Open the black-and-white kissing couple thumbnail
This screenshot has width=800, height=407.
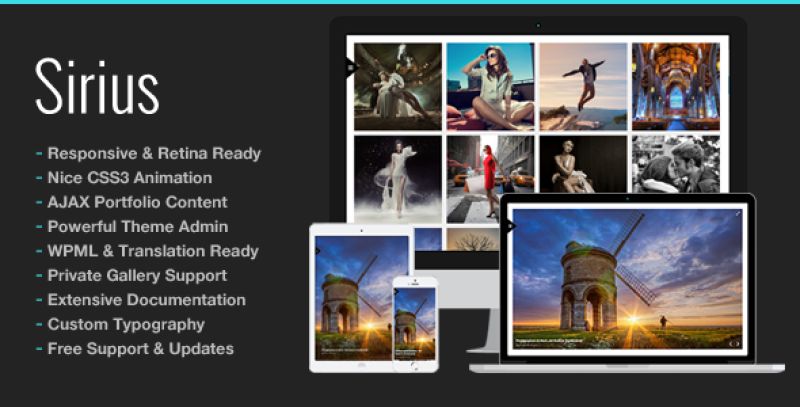click(x=676, y=164)
